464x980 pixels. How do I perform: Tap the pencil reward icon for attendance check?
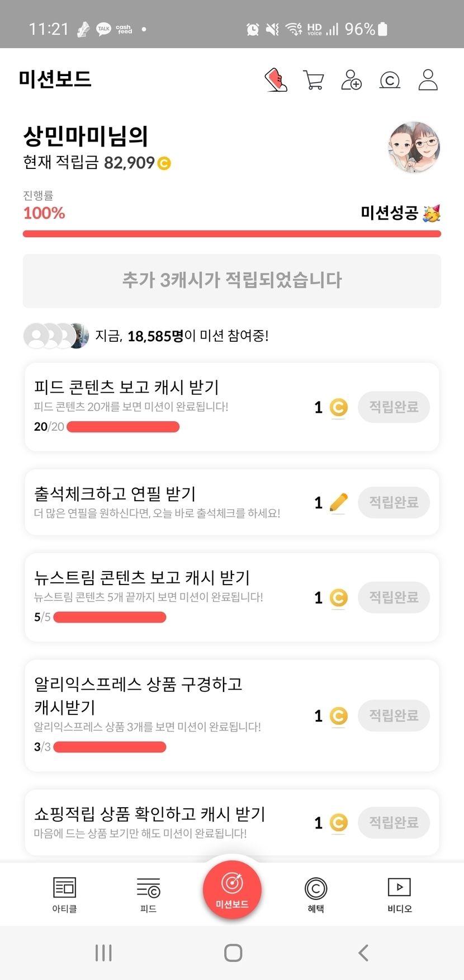click(x=338, y=502)
